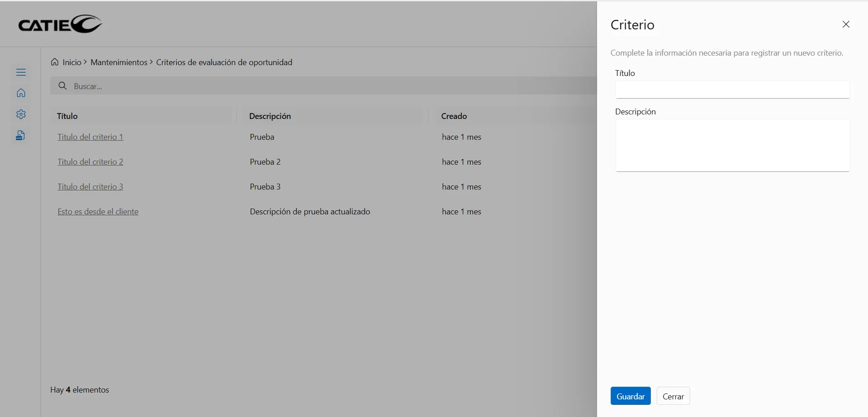Click into the Título input field
Viewport: 868px width, 417px height.
click(732, 90)
